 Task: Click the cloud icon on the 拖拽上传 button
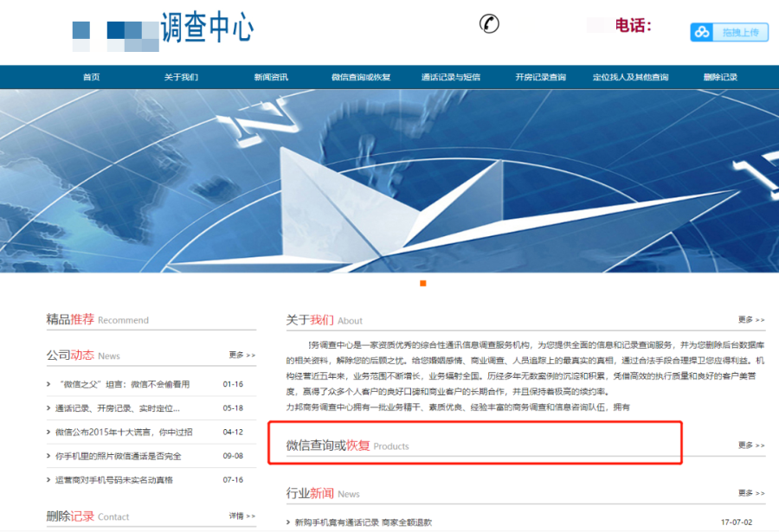tap(702, 32)
